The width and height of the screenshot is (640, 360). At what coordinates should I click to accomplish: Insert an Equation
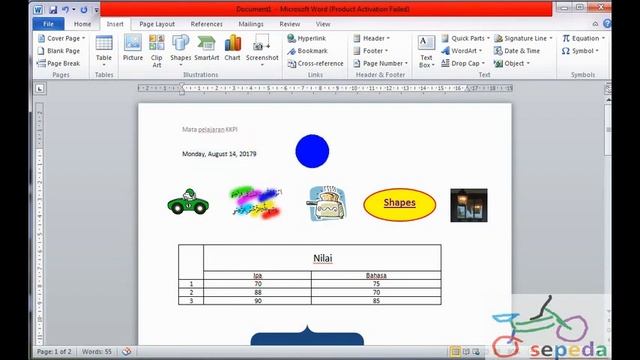pos(583,38)
